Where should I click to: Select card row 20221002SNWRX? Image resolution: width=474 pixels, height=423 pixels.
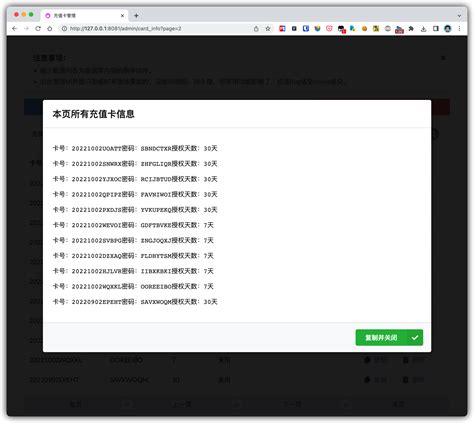[135, 164]
